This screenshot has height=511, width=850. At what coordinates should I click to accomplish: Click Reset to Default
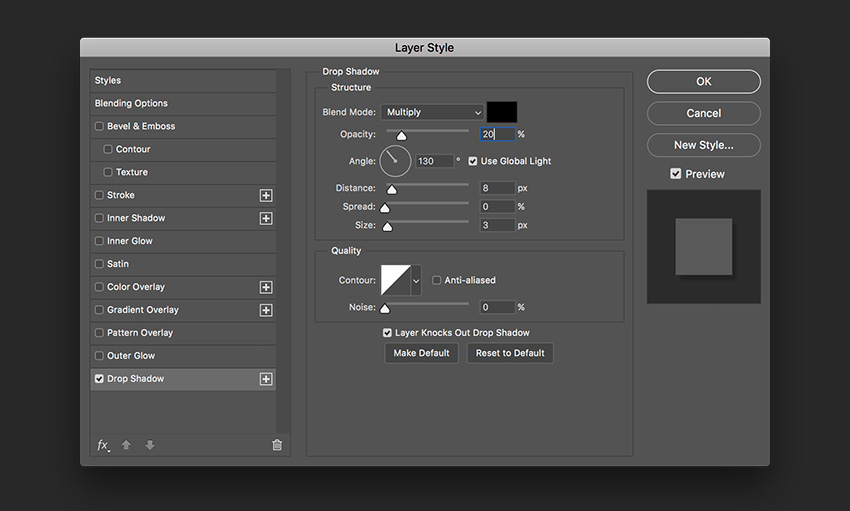(x=509, y=353)
